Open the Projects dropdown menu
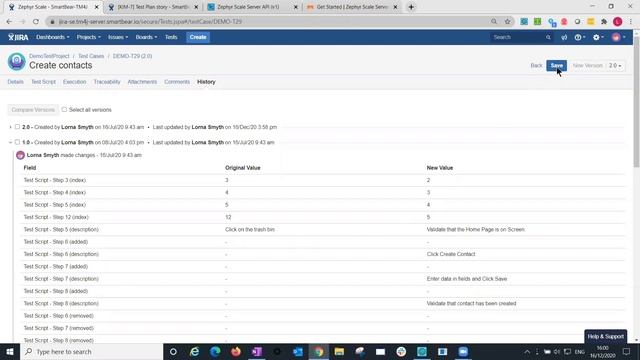Image resolution: width=640 pixels, height=360 pixels. [x=89, y=37]
